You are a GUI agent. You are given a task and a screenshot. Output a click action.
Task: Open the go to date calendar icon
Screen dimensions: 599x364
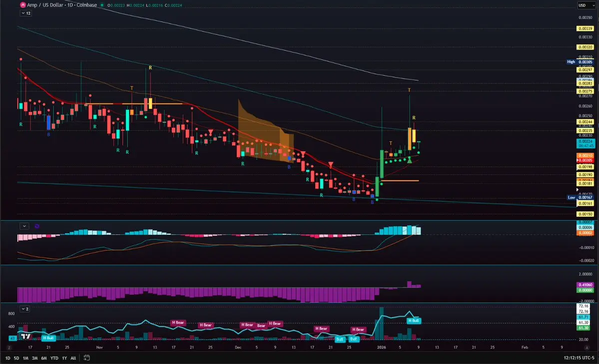tap(87, 358)
